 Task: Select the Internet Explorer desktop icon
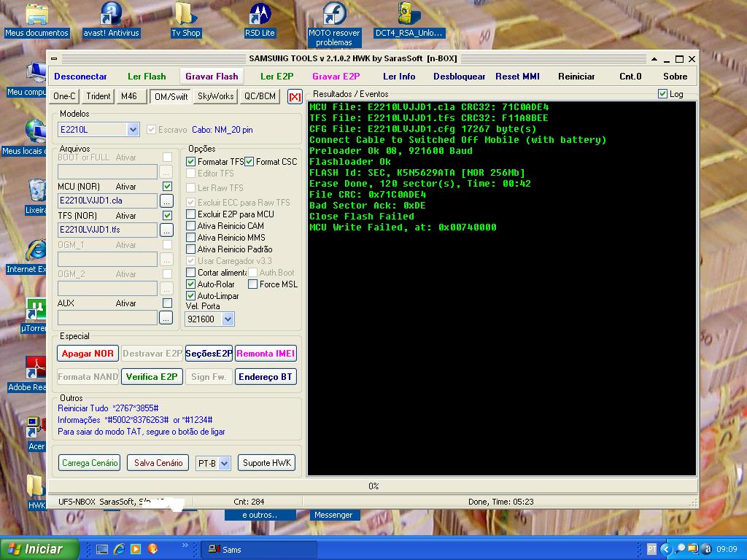tap(28, 257)
